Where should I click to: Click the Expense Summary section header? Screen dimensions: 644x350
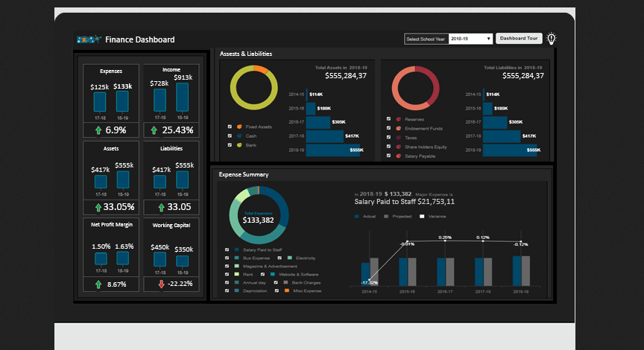click(x=244, y=174)
